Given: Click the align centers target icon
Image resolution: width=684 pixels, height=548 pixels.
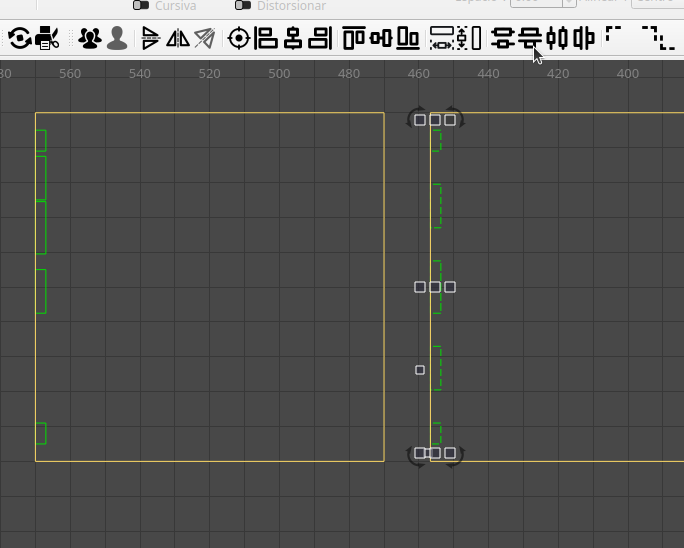Looking at the screenshot, I should 239,38.
